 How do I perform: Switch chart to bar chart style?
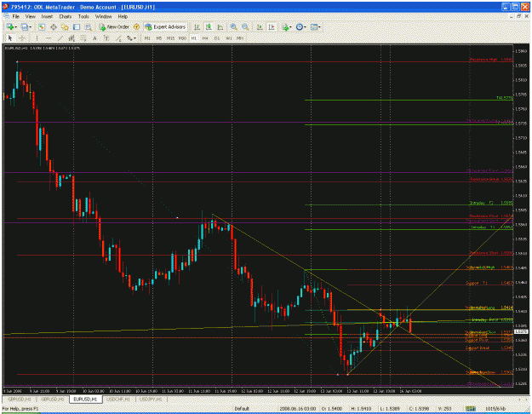(197, 26)
